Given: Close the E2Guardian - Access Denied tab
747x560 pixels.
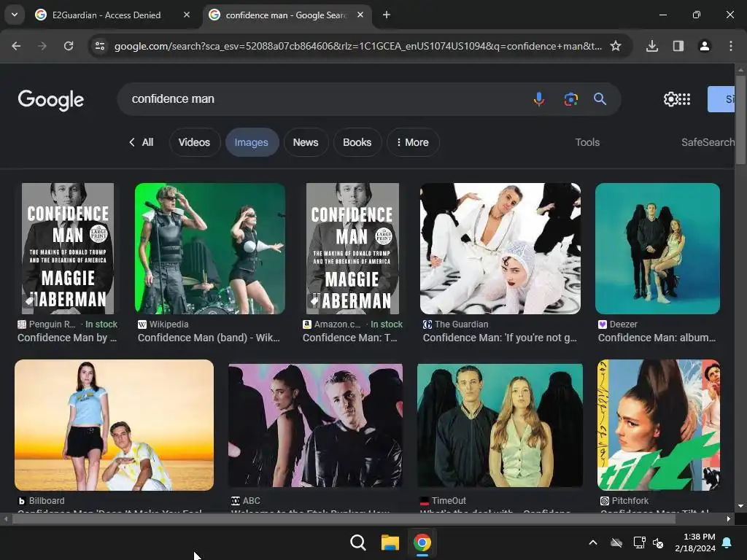Looking at the screenshot, I should pos(187,15).
